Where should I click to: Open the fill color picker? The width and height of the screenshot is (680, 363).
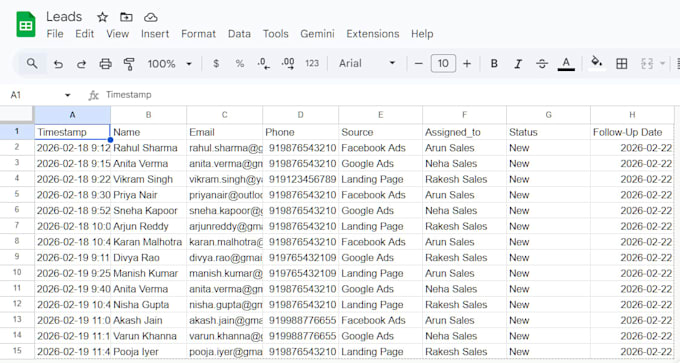597,63
